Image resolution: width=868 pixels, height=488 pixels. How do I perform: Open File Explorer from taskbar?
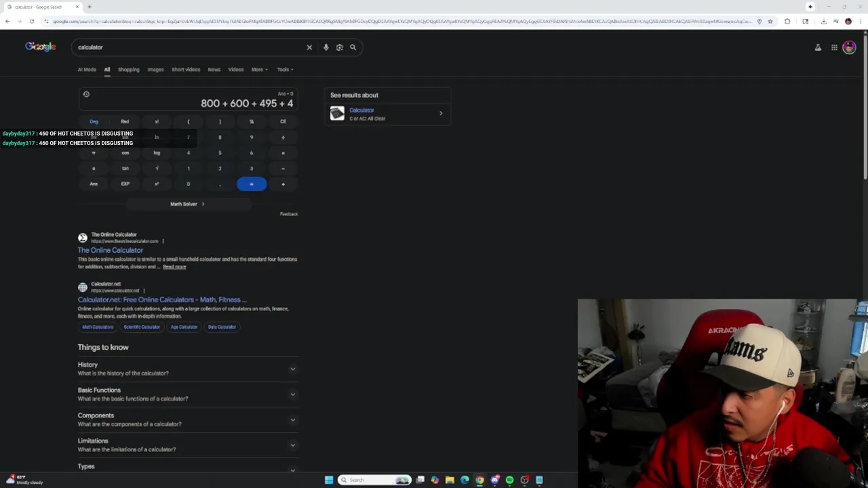[x=450, y=480]
